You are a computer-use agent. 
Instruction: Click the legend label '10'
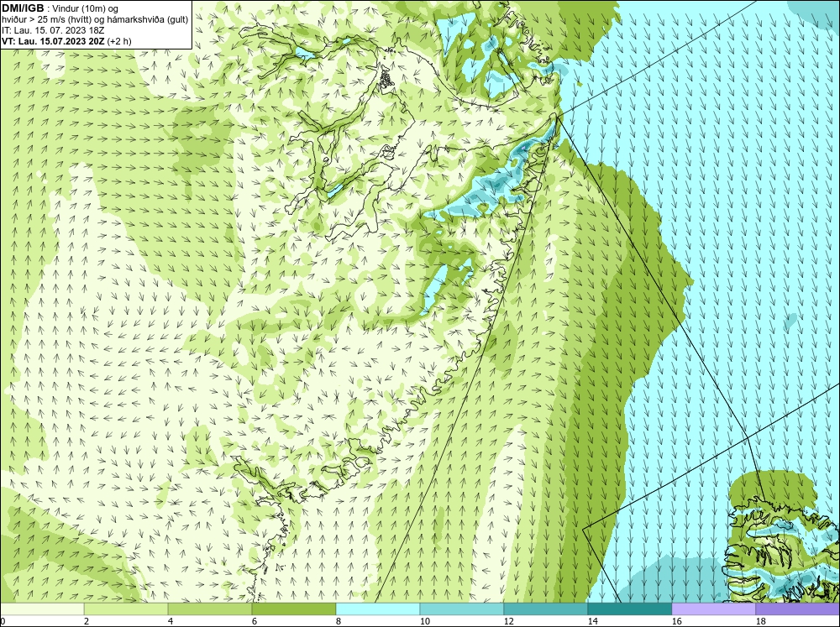[x=425, y=621]
